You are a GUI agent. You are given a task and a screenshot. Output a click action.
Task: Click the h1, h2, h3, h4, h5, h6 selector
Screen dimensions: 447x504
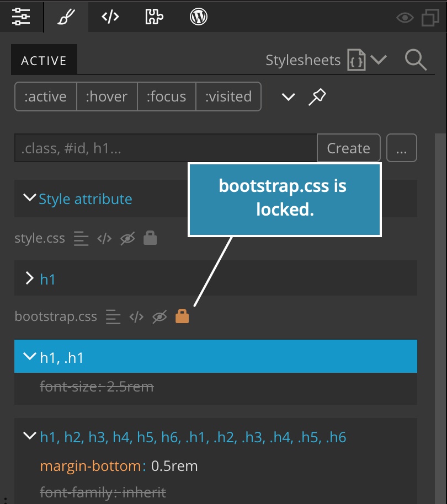point(193,437)
